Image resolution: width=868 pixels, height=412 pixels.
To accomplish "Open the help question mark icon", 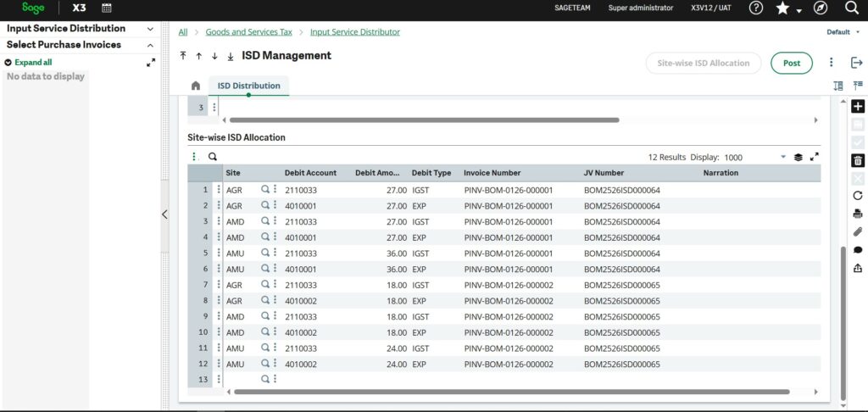I will pyautogui.click(x=756, y=8).
